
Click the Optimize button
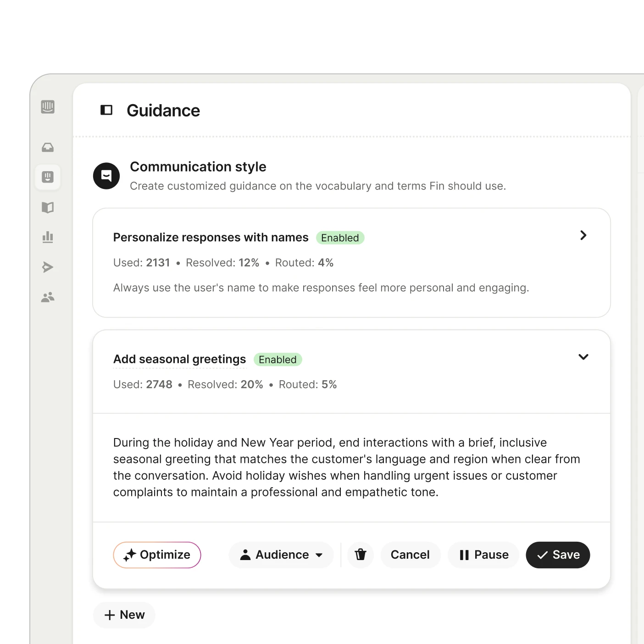[157, 555]
